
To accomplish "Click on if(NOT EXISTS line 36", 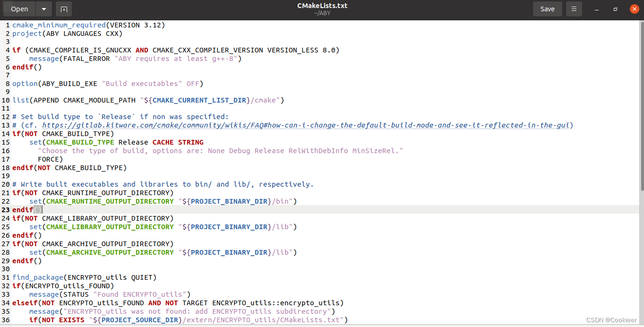I will tap(189, 320).
